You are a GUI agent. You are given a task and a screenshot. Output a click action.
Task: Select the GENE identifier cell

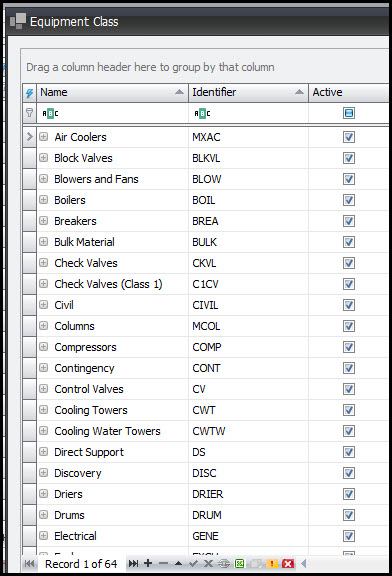pyautogui.click(x=248, y=536)
